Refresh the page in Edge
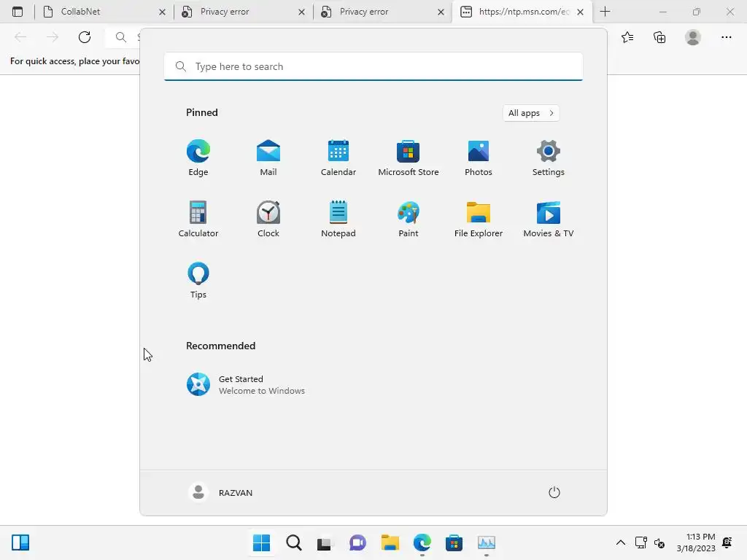Viewport: 747px width, 560px height. tap(85, 37)
